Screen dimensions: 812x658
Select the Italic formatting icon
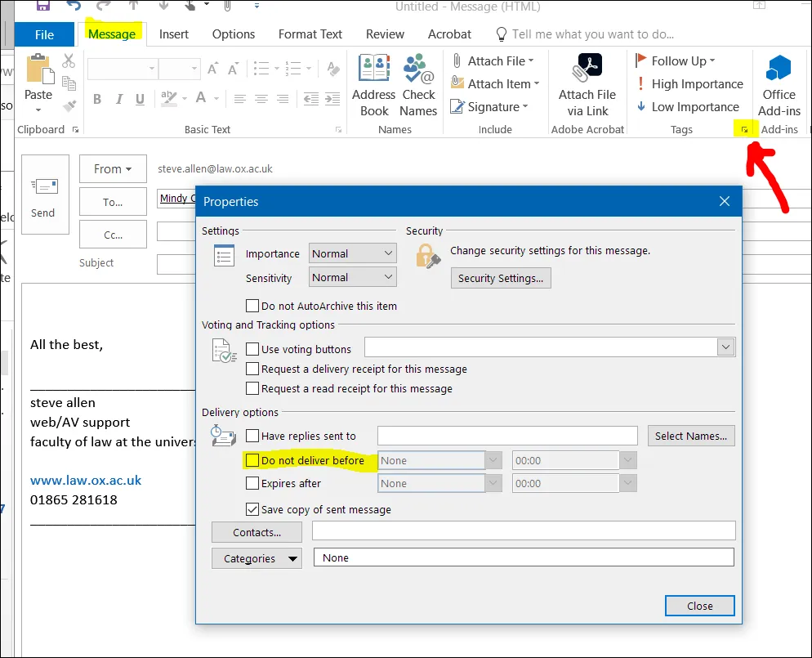[x=118, y=98]
